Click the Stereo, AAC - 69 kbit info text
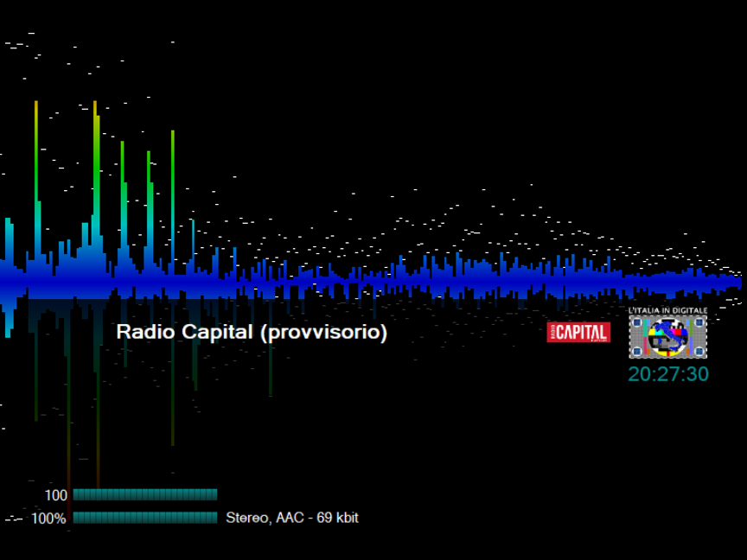The height and width of the screenshot is (560, 747). pos(292,519)
